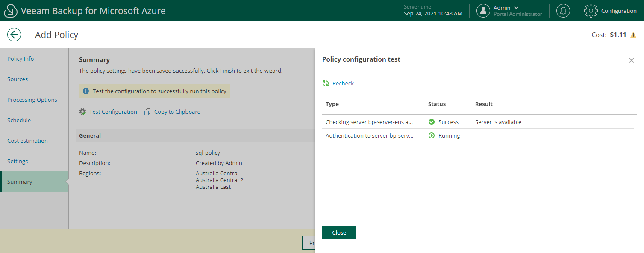This screenshot has width=644, height=253.
Task: Go back with the arrow button
Action: (14, 35)
